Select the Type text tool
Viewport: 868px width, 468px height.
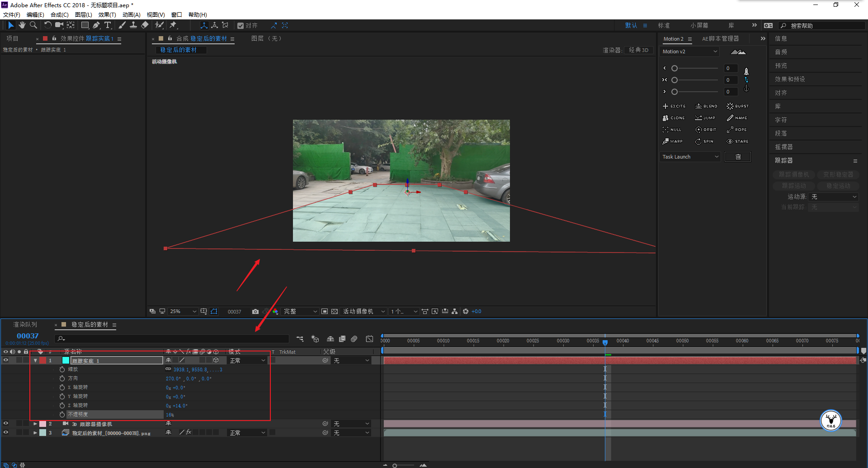click(108, 25)
